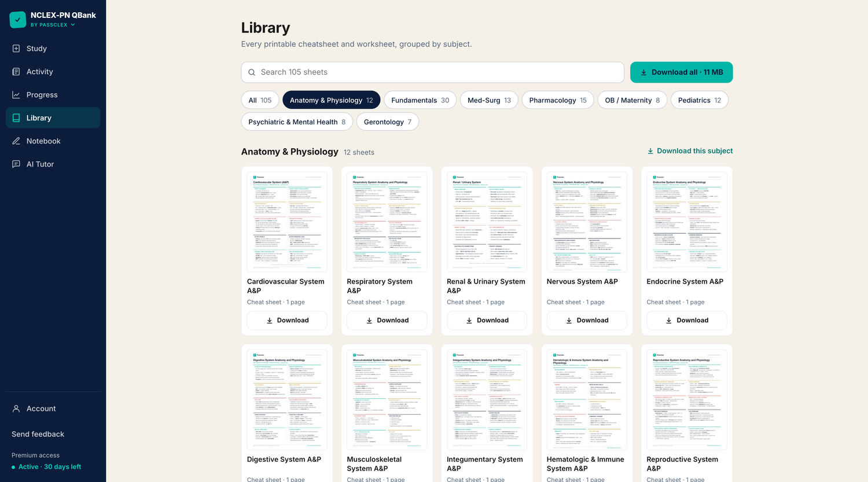This screenshot has width=868, height=482.
Task: Open Musculoskeletal System A&P thumbnail
Action: pos(387,399)
